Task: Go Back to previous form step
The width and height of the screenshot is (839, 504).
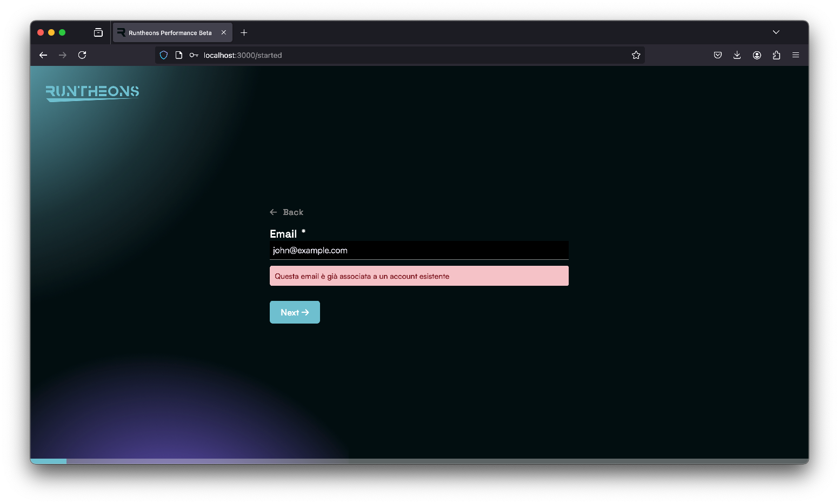Action: click(287, 212)
